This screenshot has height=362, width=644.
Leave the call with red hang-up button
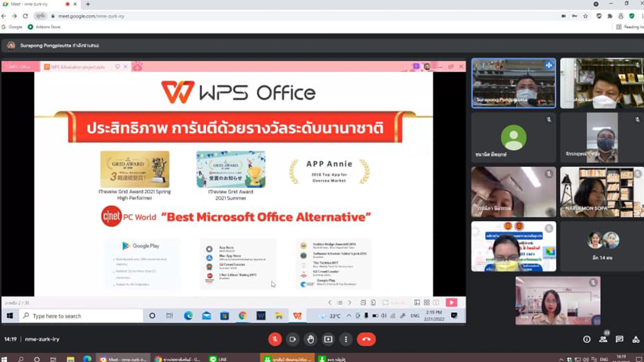pyautogui.click(x=367, y=339)
